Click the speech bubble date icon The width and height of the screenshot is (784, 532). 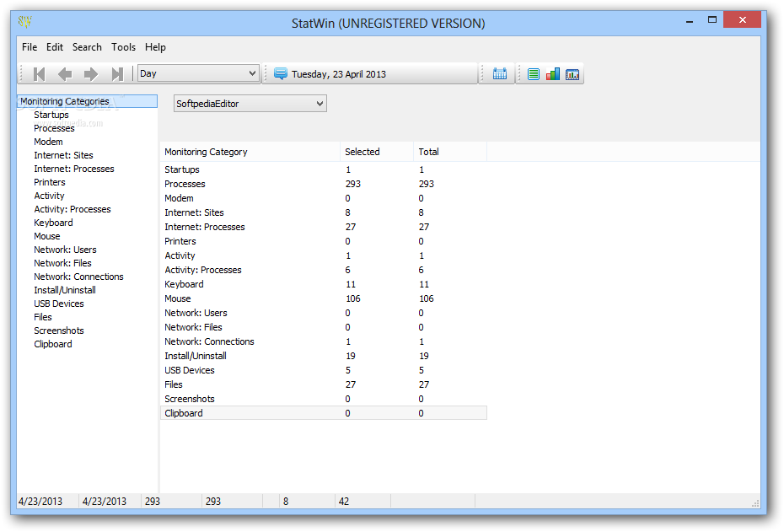(x=281, y=74)
